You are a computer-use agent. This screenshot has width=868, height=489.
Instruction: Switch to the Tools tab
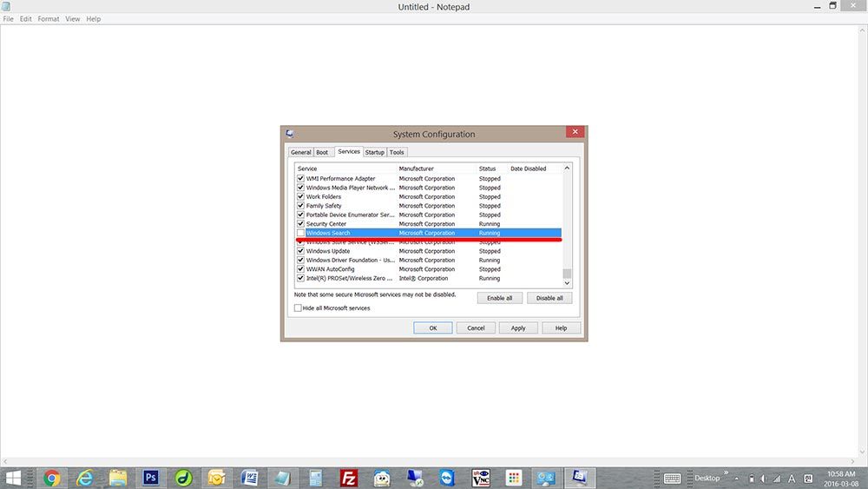(397, 152)
